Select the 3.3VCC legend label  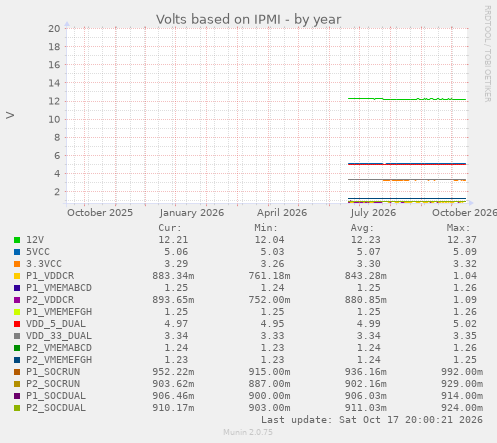coord(44,264)
